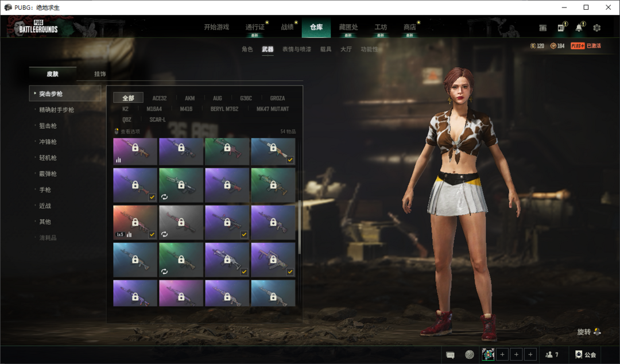Select the blue skin starting the fourth row

coord(135,260)
